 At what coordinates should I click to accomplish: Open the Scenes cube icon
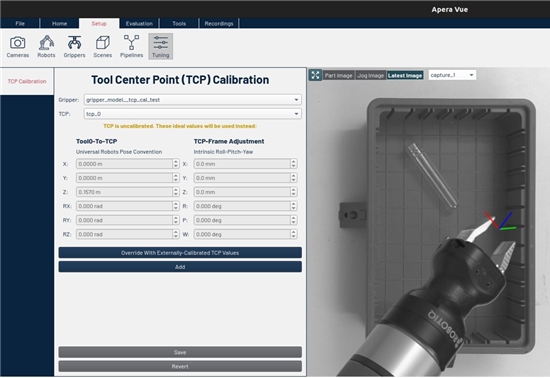[102, 46]
